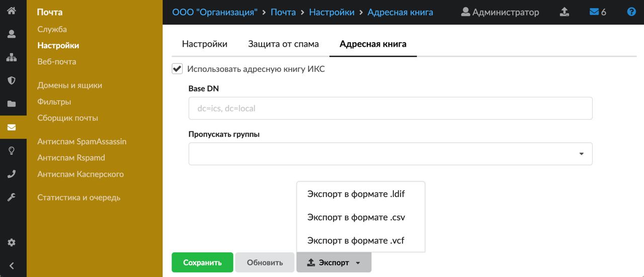Uncheck "Использовать адресную книгу ИКС" checkbox

(x=177, y=69)
